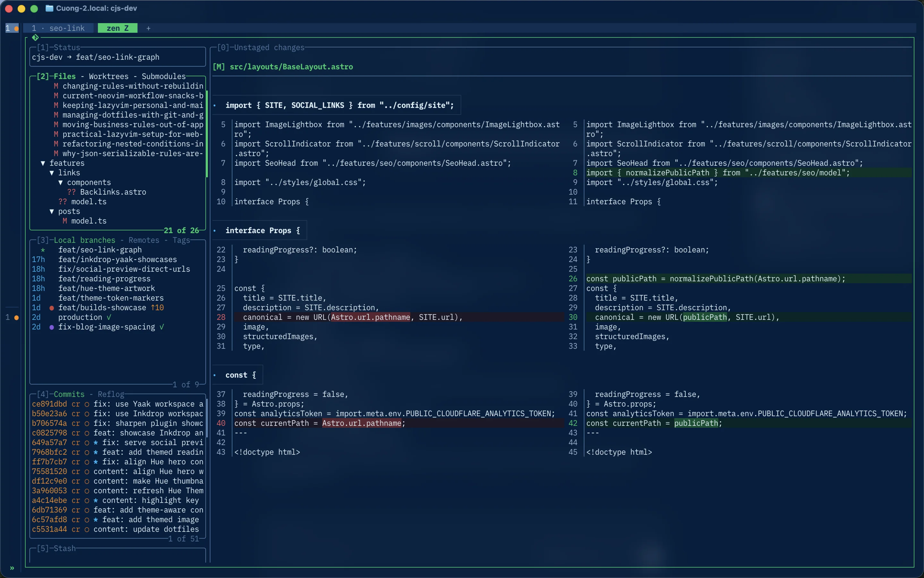Select branch feat/inkdrop-yaak-showcases
The image size is (924, 578).
click(118, 259)
